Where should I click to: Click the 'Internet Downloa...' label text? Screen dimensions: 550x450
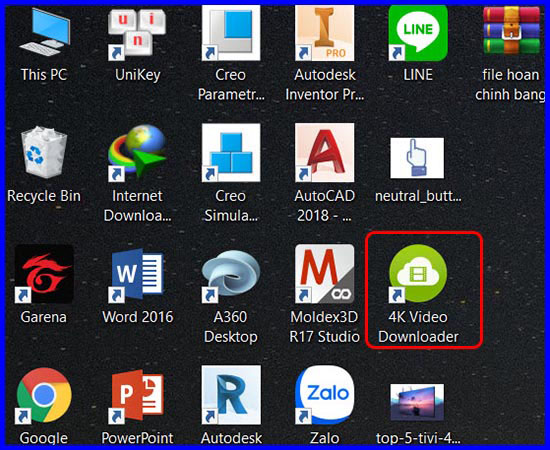tap(138, 206)
